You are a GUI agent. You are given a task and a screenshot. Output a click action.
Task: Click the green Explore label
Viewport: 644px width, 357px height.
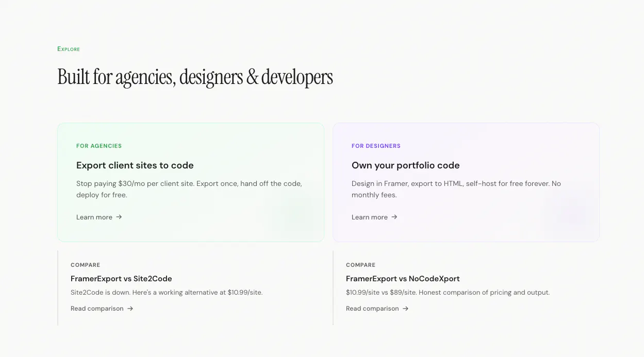click(x=69, y=49)
